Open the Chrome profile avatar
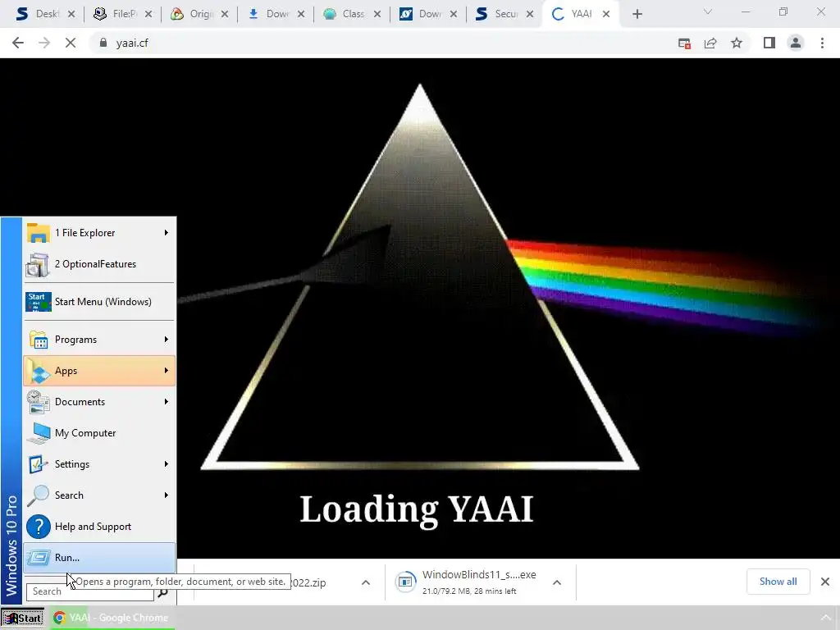 tap(796, 43)
